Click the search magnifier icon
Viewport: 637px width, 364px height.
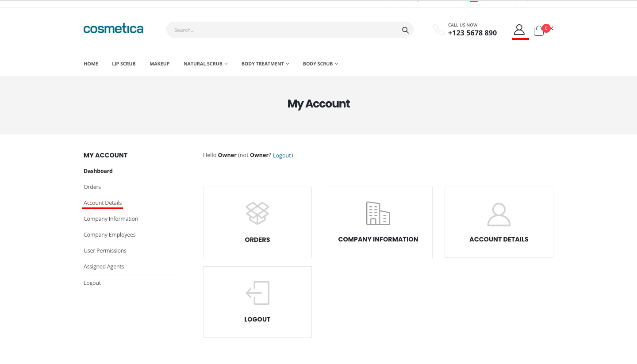(x=405, y=30)
